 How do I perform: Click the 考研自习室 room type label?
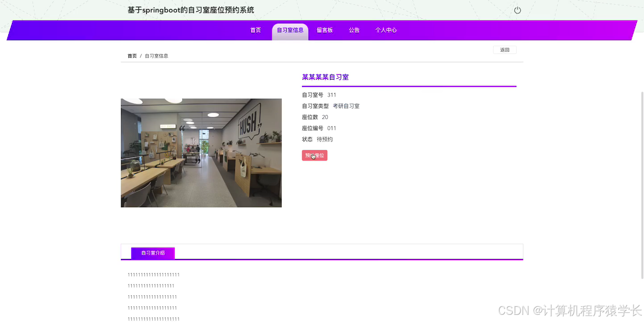(x=346, y=106)
